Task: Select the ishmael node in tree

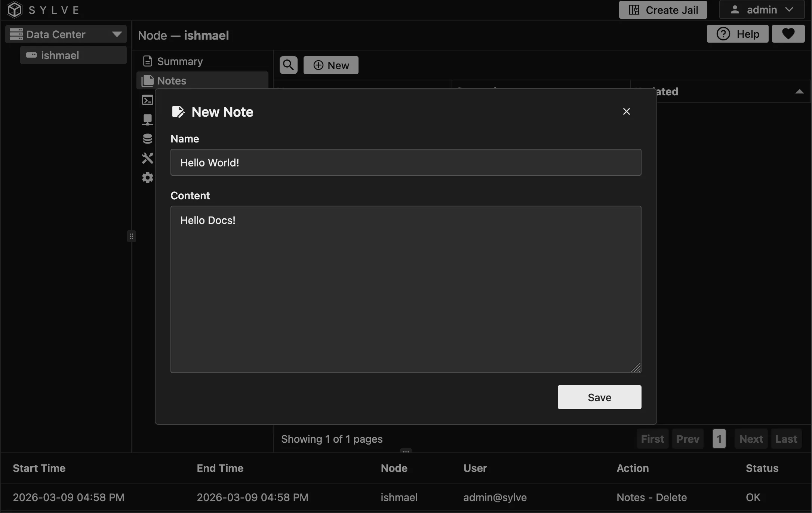Action: pos(60,55)
